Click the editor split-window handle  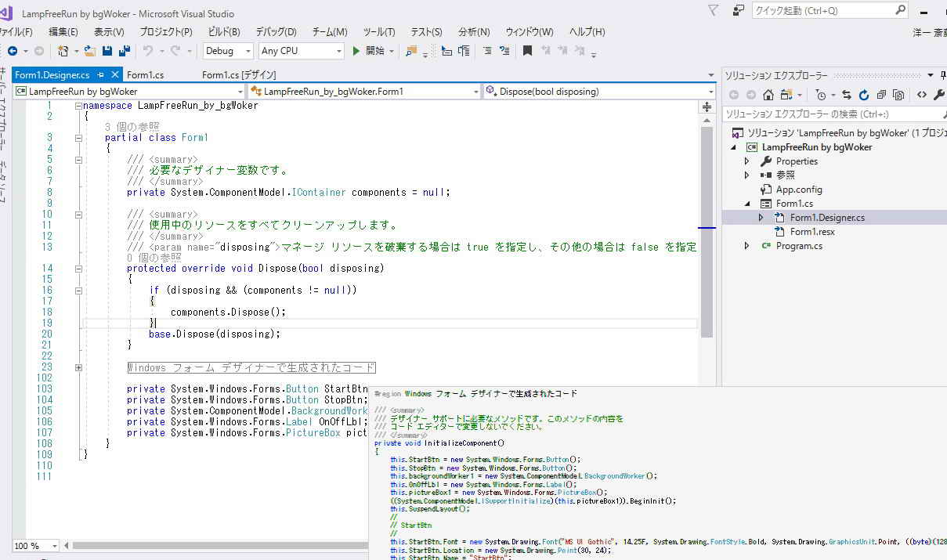[707, 107]
